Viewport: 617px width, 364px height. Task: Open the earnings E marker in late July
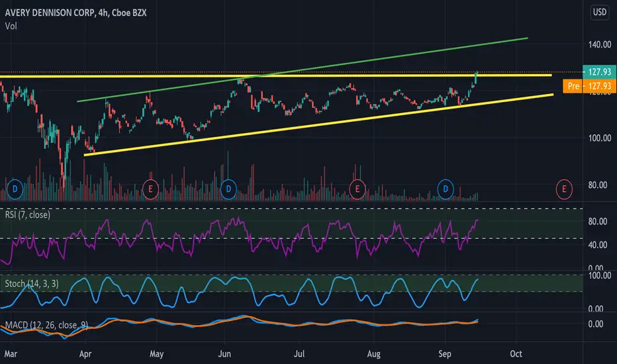[357, 189]
